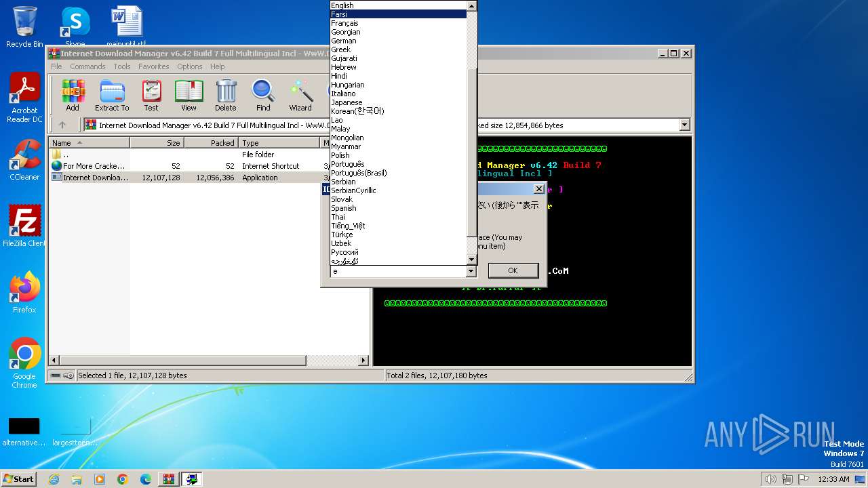Screen dimensions: 868x488
Task: Collapse the language combo box arrow
Action: [471, 271]
